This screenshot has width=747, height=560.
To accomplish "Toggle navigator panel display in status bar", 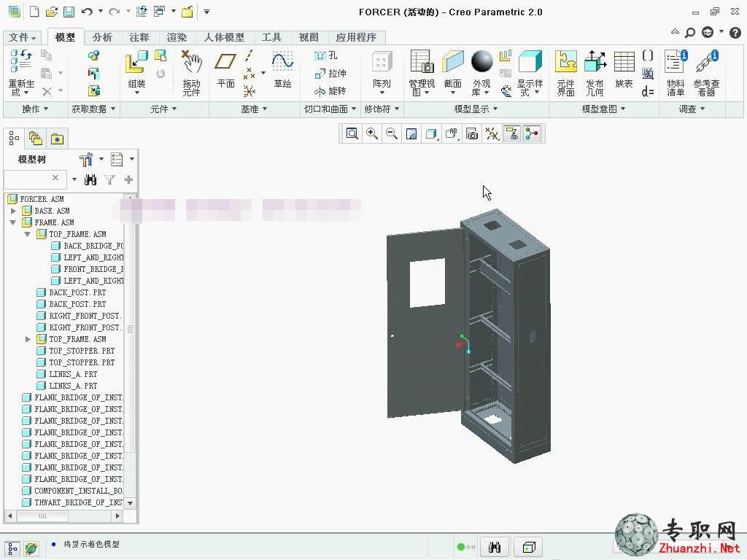I will 12,548.
